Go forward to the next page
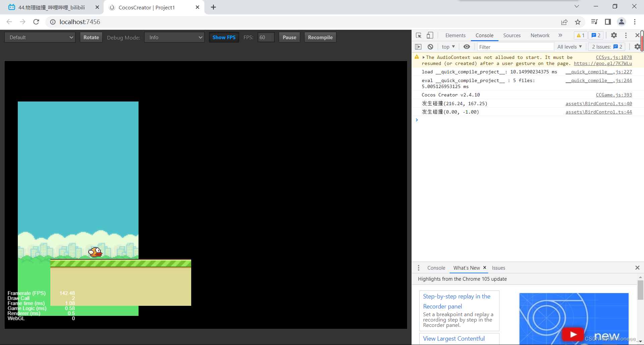 coord(22,22)
